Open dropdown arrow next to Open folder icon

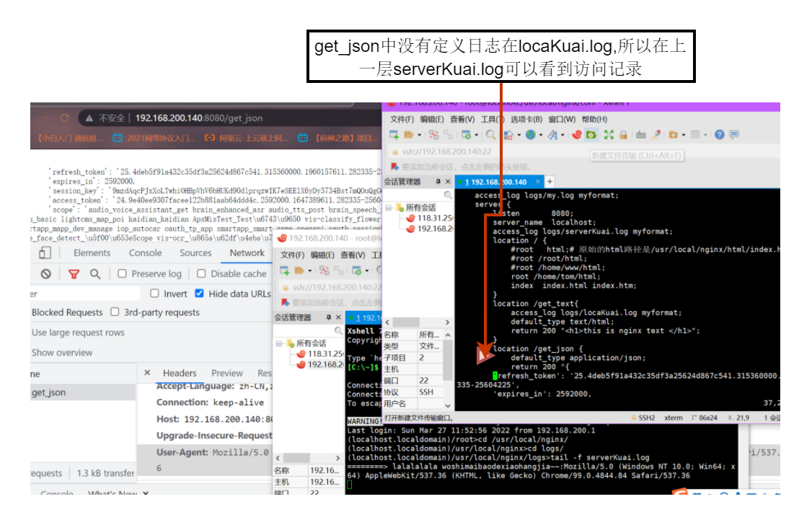point(419,135)
